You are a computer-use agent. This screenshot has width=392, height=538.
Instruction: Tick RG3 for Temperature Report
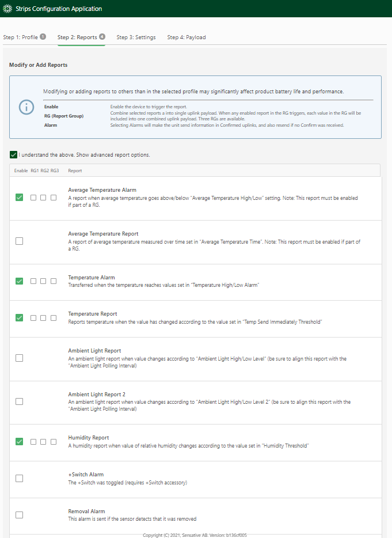click(54, 318)
